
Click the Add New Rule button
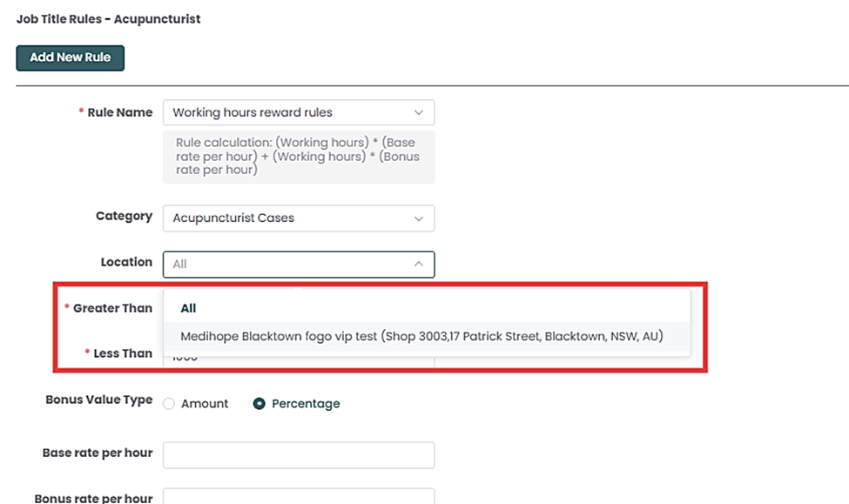tap(70, 57)
